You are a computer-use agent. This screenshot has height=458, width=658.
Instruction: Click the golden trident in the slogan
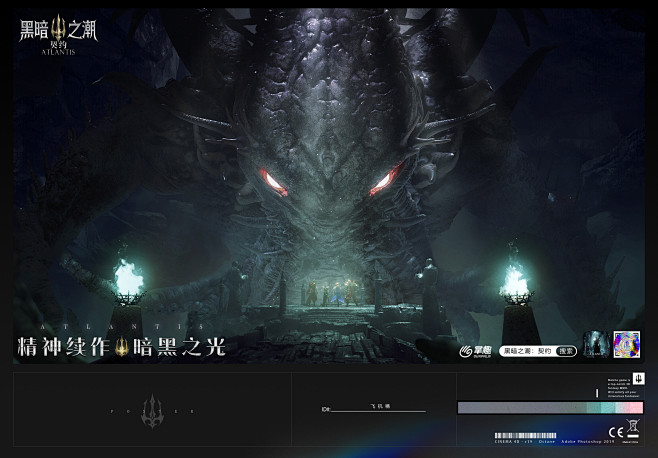coord(122,347)
